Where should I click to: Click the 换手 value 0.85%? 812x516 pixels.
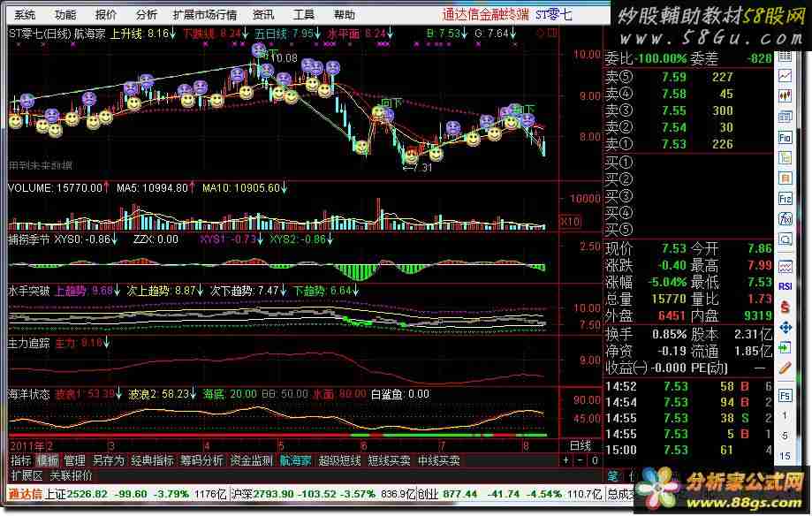pos(669,334)
